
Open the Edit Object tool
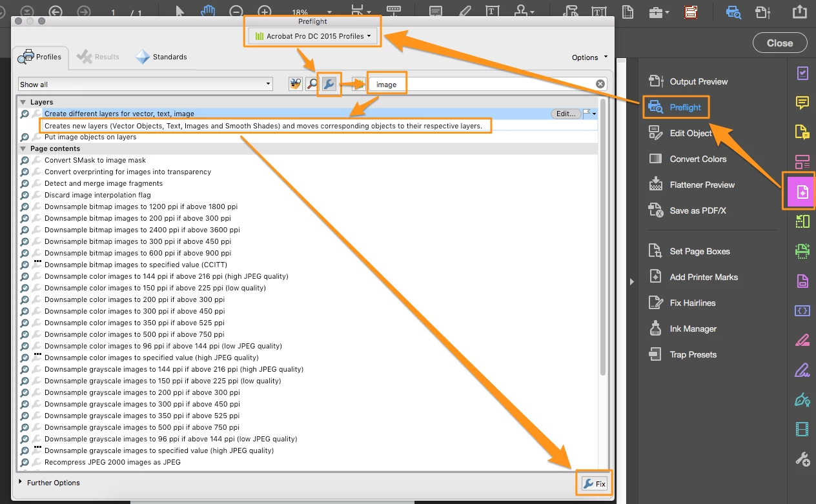pyautogui.click(x=680, y=133)
